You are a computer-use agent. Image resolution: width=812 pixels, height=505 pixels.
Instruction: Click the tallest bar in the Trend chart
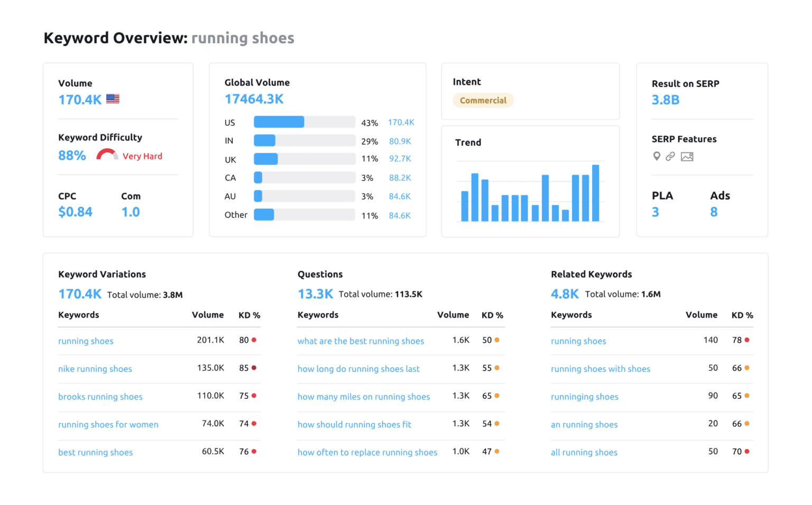coord(597,193)
